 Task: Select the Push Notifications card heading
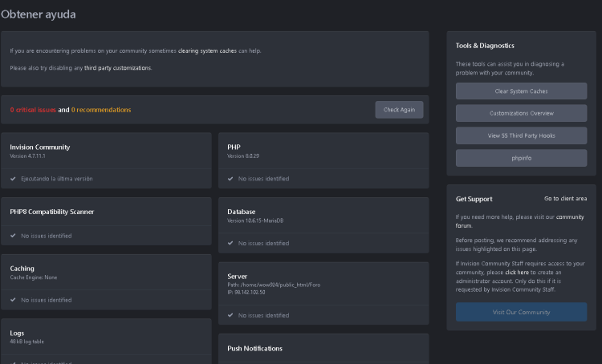coord(254,349)
